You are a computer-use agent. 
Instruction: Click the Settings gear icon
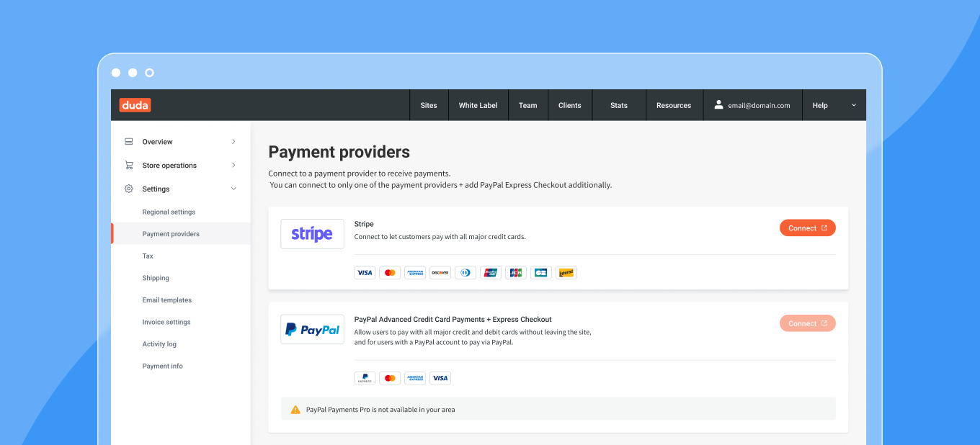pyautogui.click(x=129, y=189)
